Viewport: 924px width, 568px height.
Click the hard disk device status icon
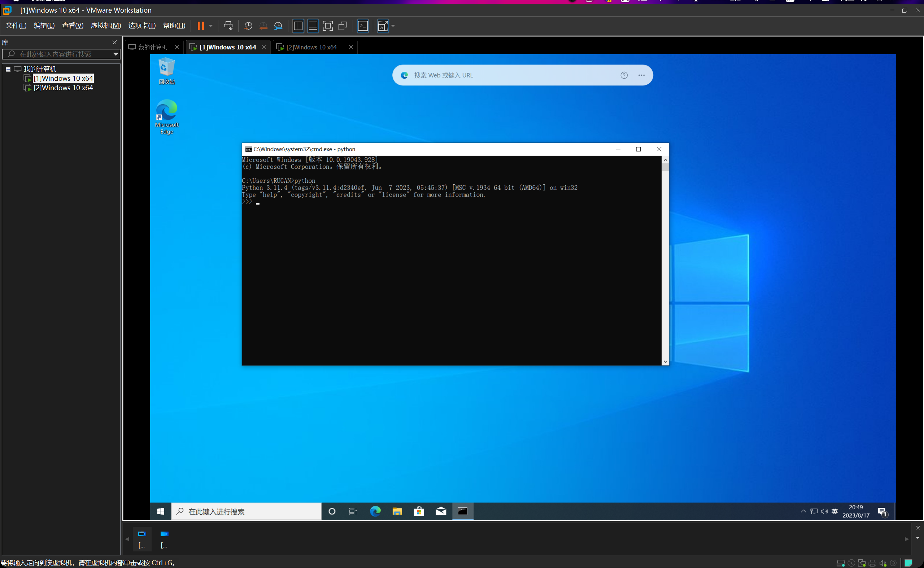coord(841,563)
